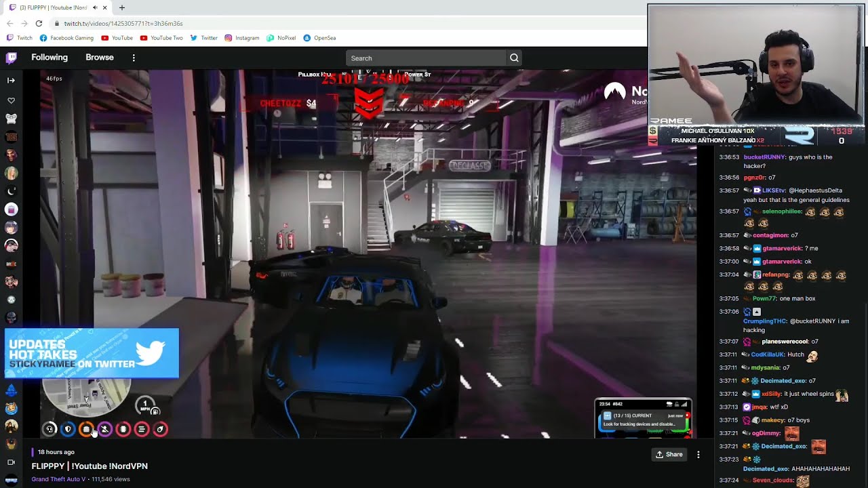868x488 pixels.
Task: Click gtamarverick on the '? me' message
Action: 781,249
